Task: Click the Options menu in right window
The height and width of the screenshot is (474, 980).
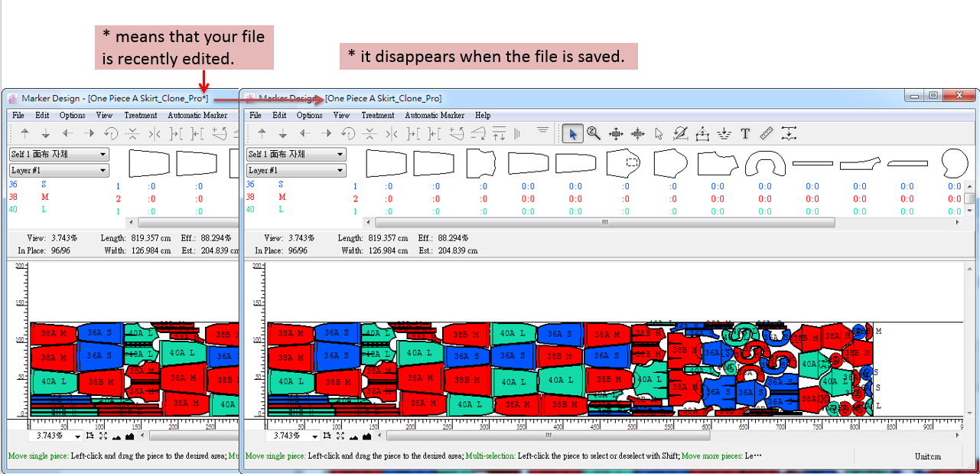Action: 309,116
